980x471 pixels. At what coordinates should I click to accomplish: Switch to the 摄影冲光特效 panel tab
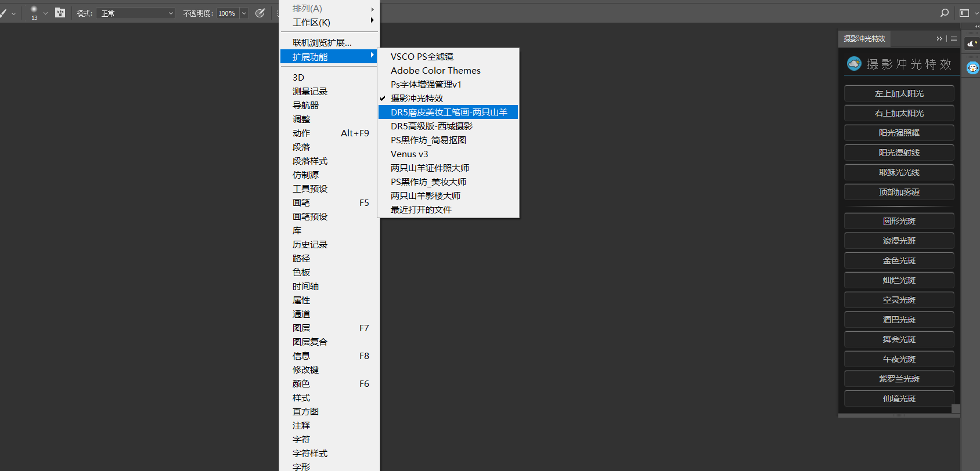click(x=864, y=39)
